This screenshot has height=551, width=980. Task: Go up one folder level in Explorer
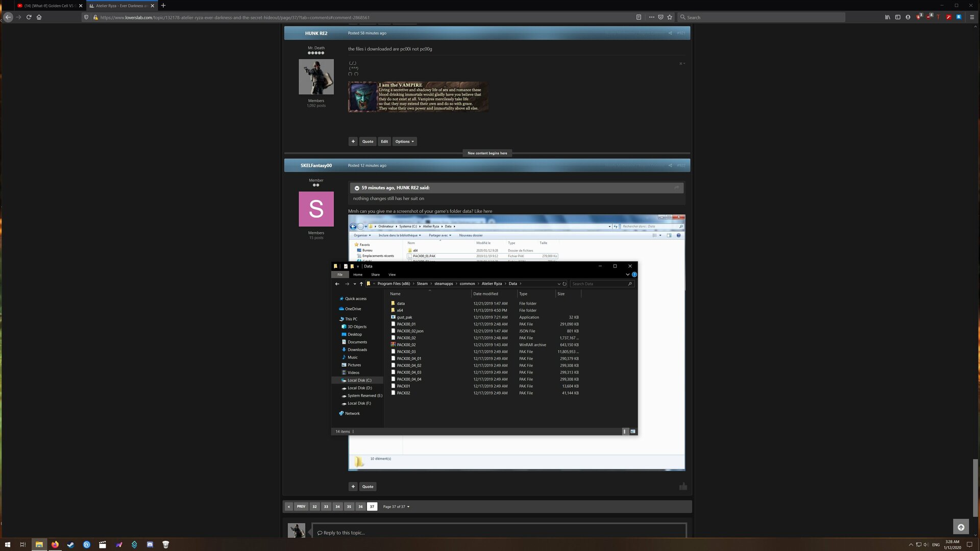click(361, 284)
